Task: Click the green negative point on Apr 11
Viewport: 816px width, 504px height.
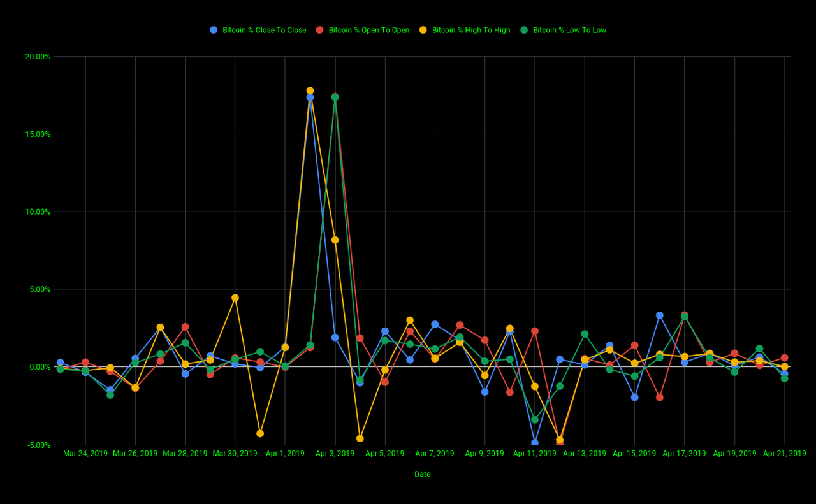Action: (535, 420)
